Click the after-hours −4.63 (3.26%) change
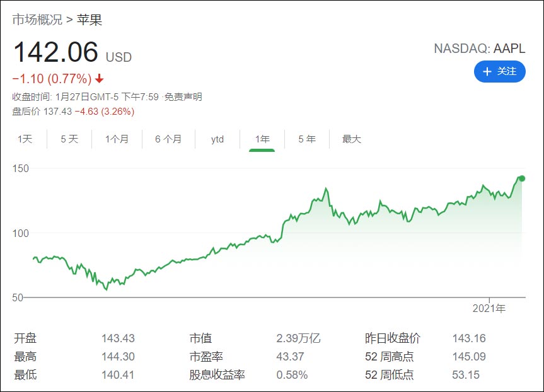This screenshot has width=544, height=392. [105, 112]
